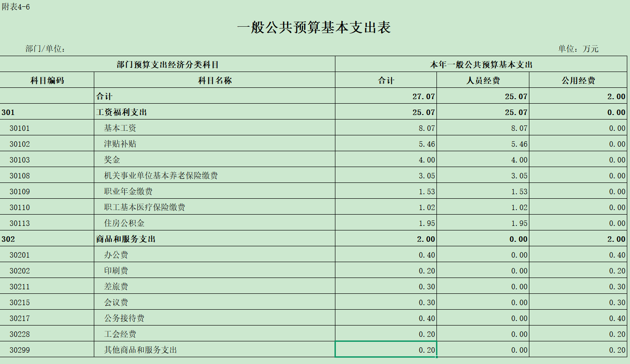This screenshot has width=630, height=364.
Task: Click the code cell 30202
Action: pyautogui.click(x=47, y=270)
